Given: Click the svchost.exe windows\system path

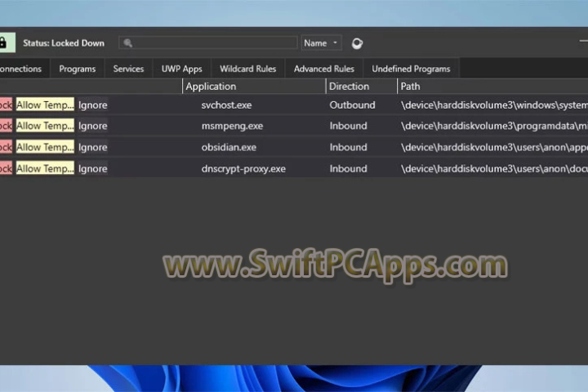Looking at the screenshot, I should [494, 105].
